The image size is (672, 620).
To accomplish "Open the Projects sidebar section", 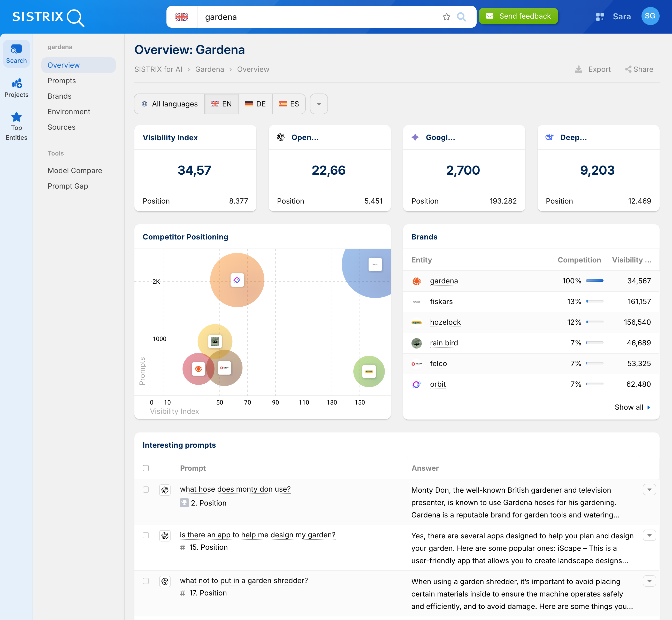I will (17, 88).
